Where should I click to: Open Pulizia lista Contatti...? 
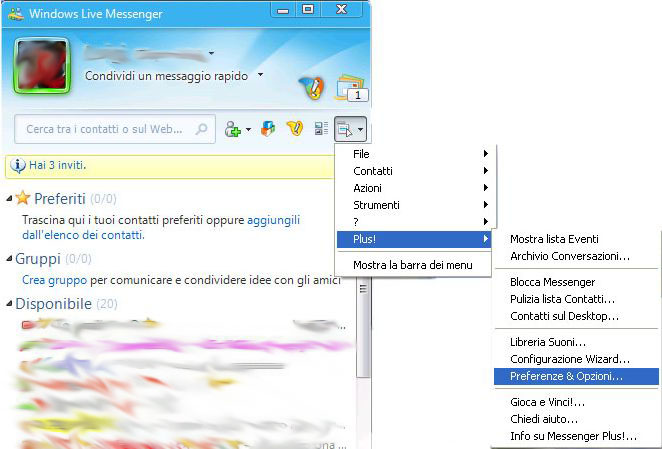click(x=576, y=299)
